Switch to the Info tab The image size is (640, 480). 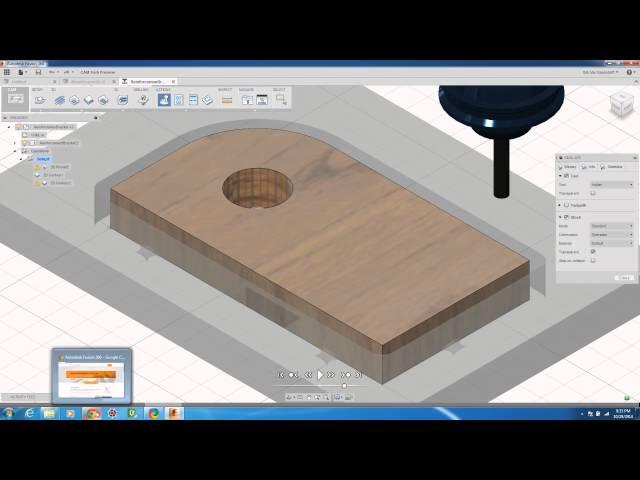[590, 167]
